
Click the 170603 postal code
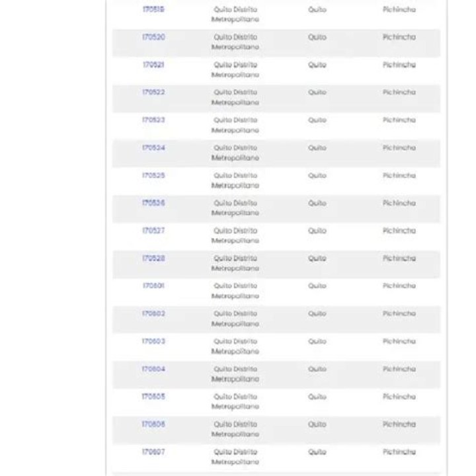coord(153,341)
